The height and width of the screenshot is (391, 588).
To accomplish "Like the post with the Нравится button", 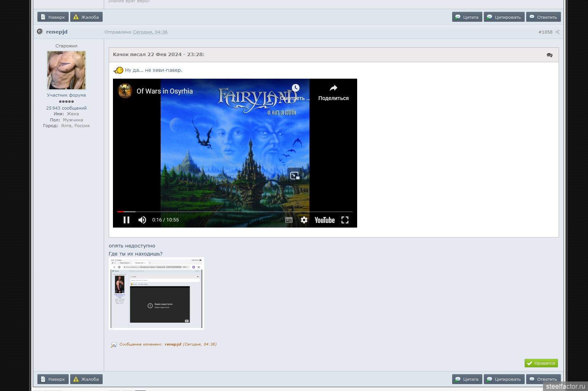I will tap(541, 363).
